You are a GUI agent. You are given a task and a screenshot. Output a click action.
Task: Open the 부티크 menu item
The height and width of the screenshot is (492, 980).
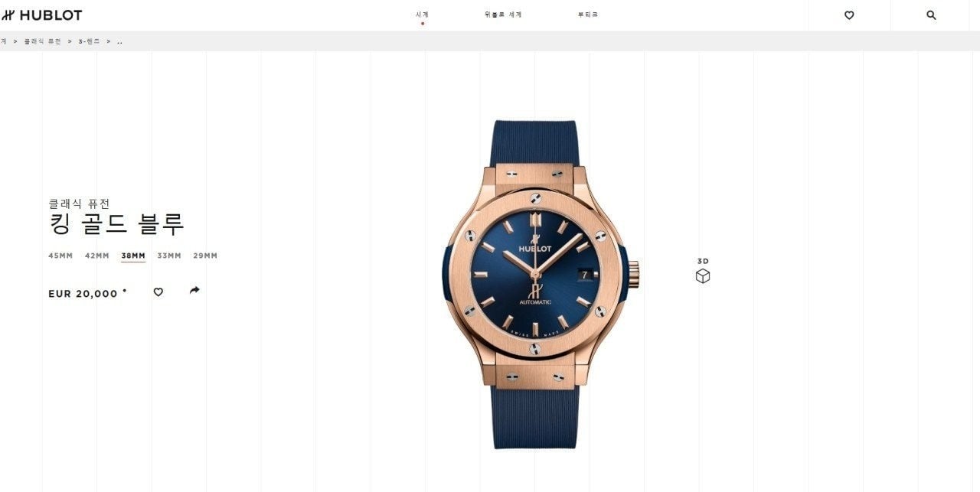coord(588,15)
